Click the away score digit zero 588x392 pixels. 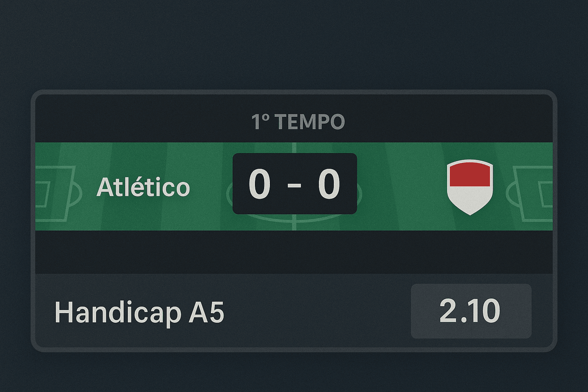click(x=328, y=184)
